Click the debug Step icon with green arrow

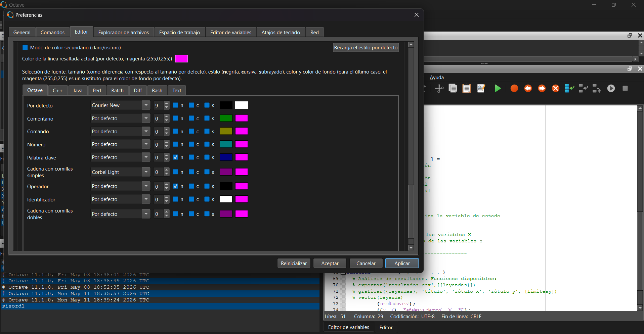[x=569, y=88]
